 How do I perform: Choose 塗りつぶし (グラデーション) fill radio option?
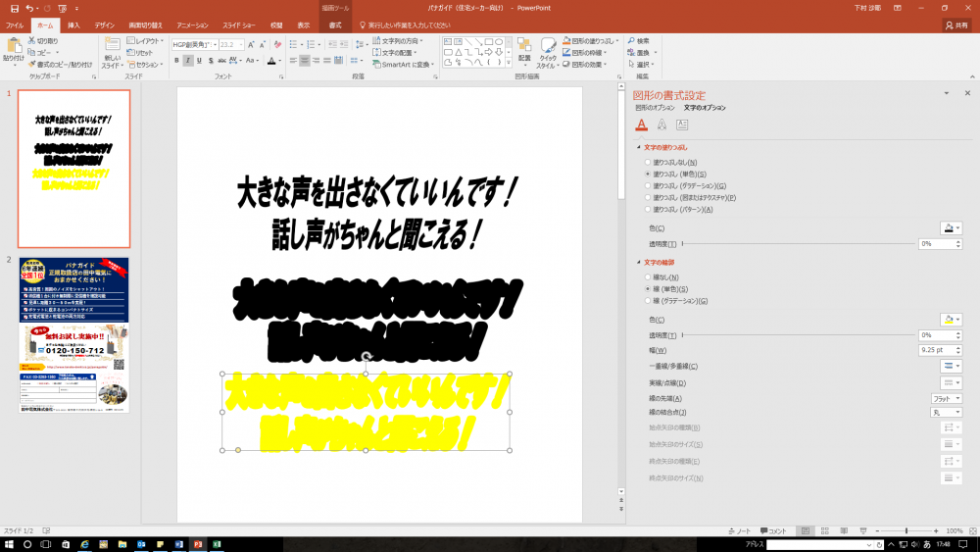coord(647,185)
